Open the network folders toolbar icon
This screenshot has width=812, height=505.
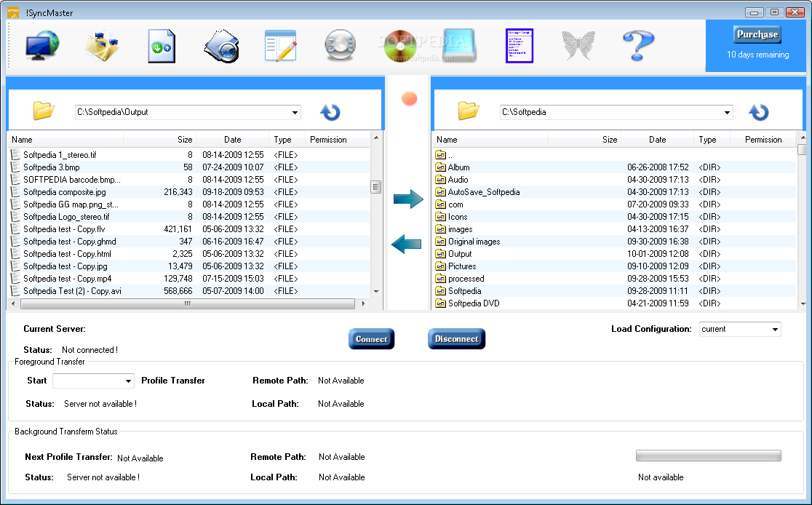point(102,46)
